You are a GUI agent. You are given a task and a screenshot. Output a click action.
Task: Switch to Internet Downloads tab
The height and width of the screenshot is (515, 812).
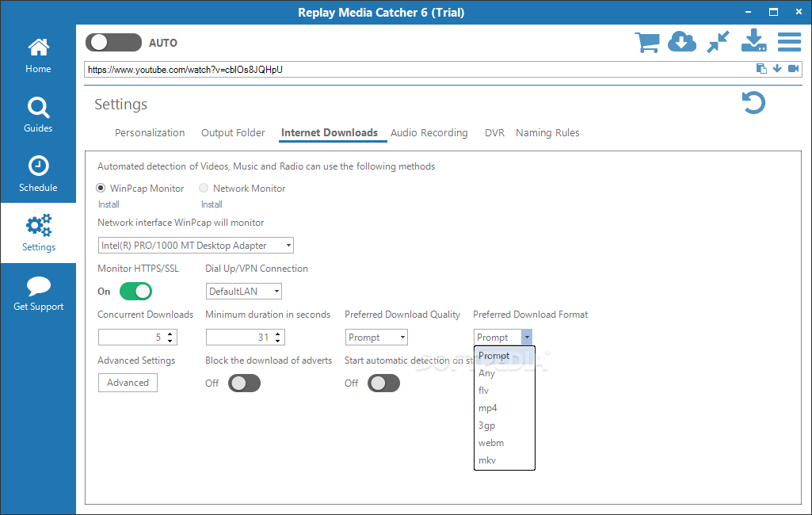coord(330,132)
